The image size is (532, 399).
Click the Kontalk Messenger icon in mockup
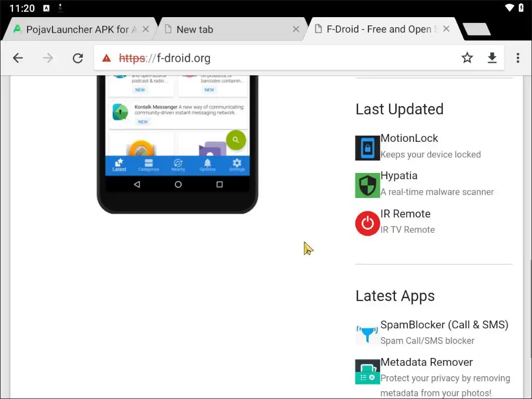(121, 112)
